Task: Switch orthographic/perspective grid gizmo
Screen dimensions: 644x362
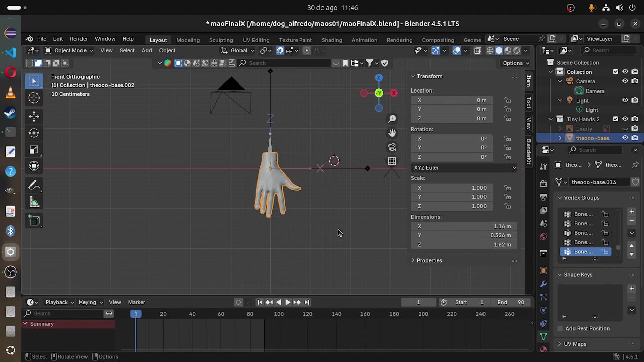Action: coord(392,161)
